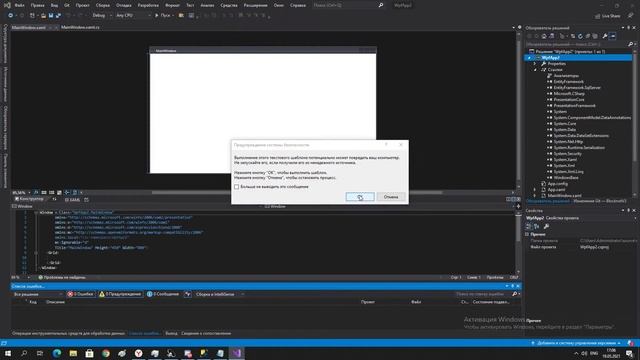Select App.config in Solution Explorer
The height and width of the screenshot is (360, 640).
557,184
